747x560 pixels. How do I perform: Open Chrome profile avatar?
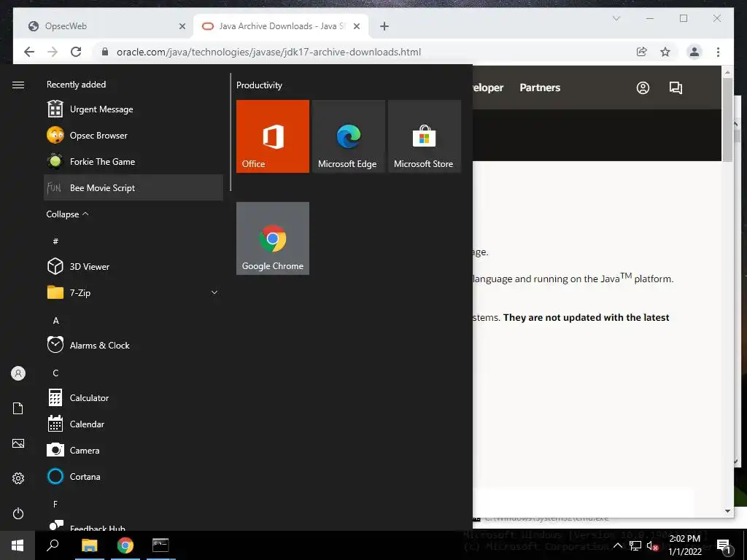pyautogui.click(x=694, y=52)
